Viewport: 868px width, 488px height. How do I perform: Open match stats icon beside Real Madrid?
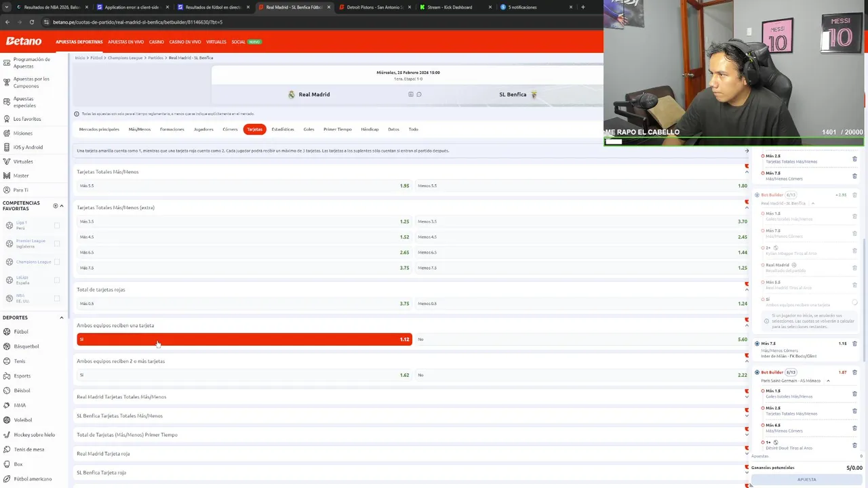coord(410,94)
